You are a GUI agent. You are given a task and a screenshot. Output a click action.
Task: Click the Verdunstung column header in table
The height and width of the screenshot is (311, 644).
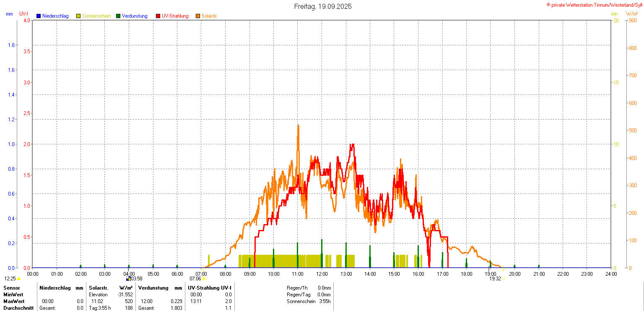tap(153, 288)
